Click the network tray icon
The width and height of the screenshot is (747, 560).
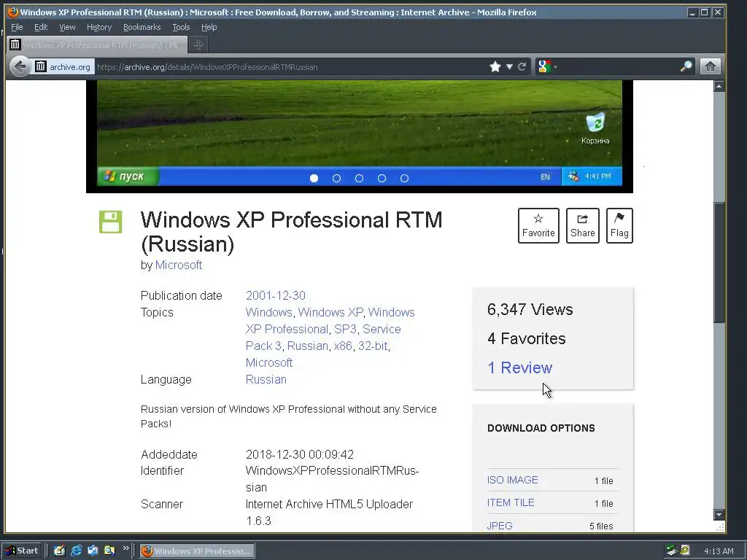[672, 551]
